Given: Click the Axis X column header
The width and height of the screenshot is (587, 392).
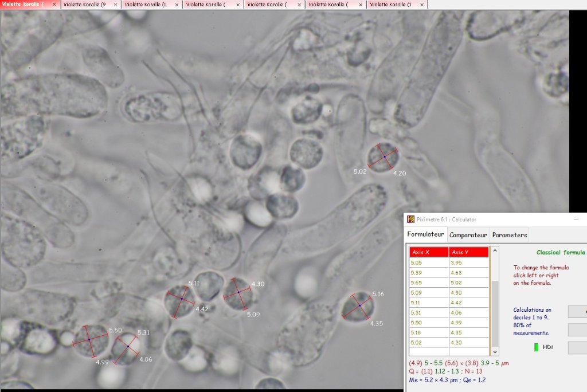Looking at the screenshot, I should click(428, 252).
